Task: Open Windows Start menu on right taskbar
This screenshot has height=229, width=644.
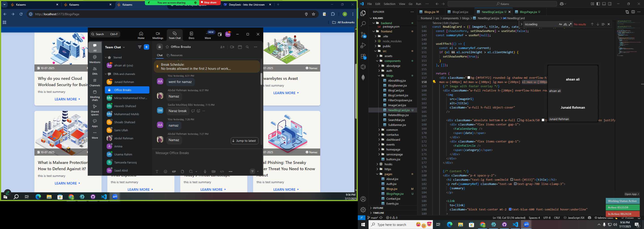Action: [x=363, y=225]
